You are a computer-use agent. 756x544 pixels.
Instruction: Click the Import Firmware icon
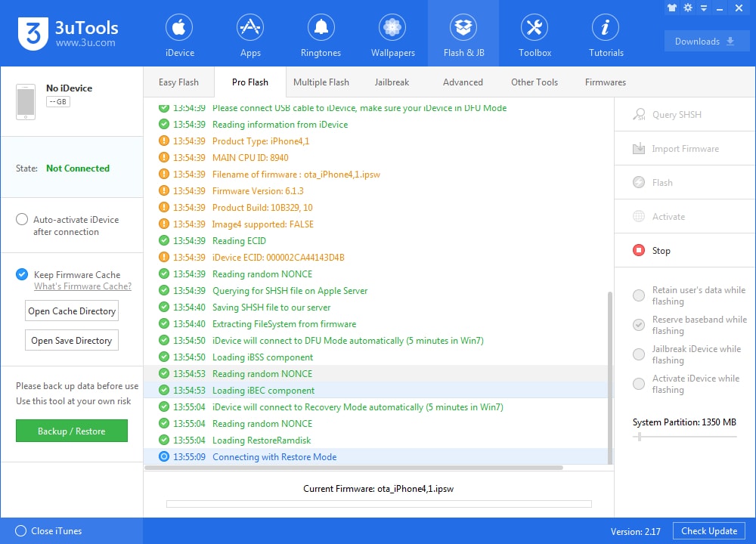[639, 148]
